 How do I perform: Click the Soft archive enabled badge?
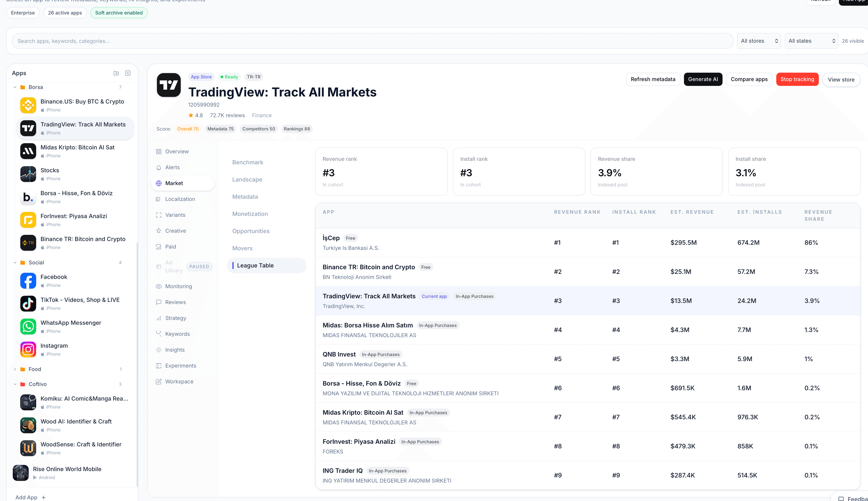pyautogui.click(x=119, y=13)
